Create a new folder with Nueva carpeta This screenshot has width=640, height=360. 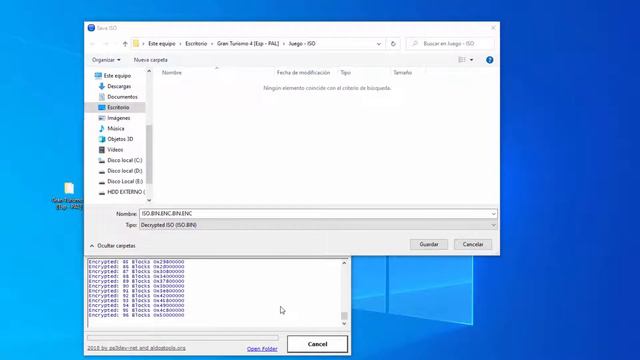pyautogui.click(x=151, y=60)
